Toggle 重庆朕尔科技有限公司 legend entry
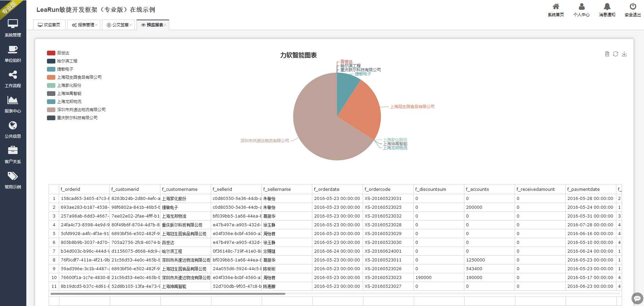Screen dimensions: 644x306 coord(72,118)
